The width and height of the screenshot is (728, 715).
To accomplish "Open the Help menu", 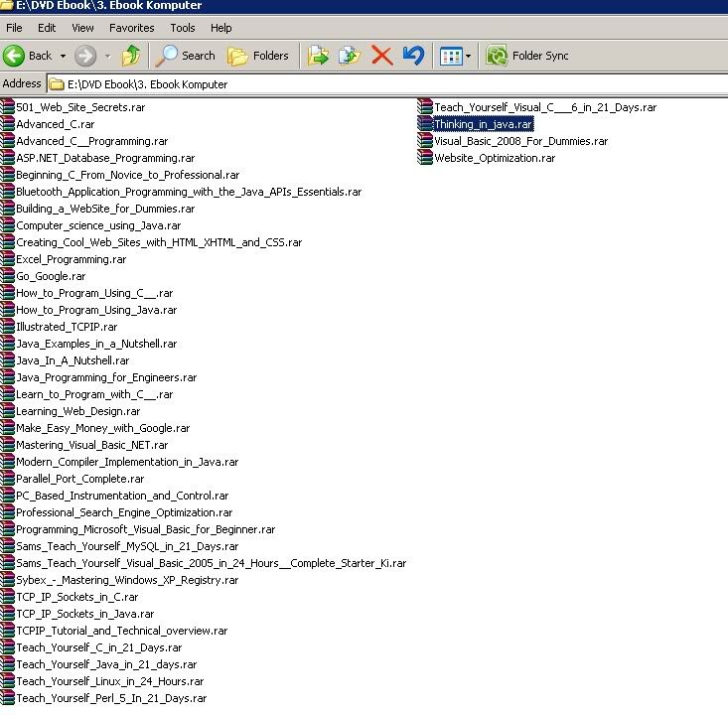I will 221,28.
